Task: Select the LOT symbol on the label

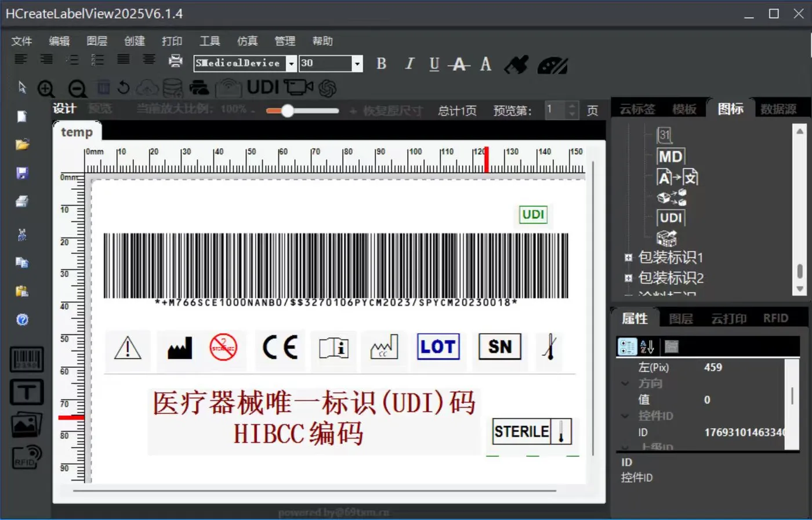Action: [x=439, y=347]
